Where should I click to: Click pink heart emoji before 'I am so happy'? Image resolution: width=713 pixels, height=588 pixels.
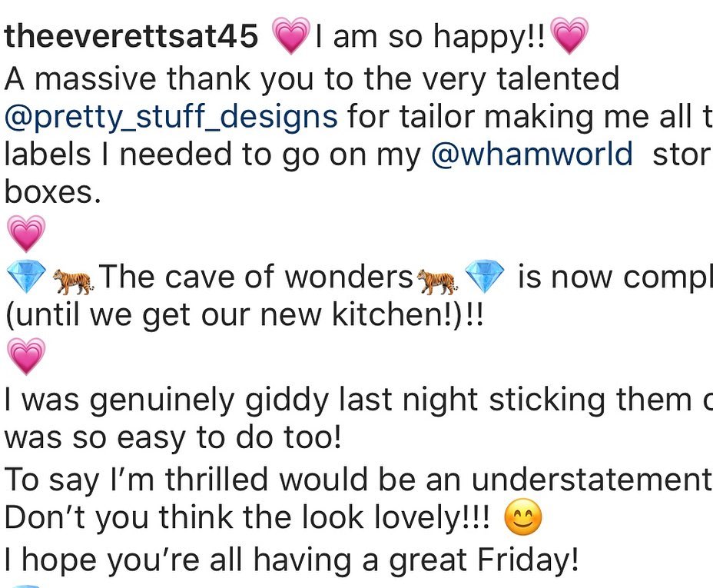pos(291,35)
